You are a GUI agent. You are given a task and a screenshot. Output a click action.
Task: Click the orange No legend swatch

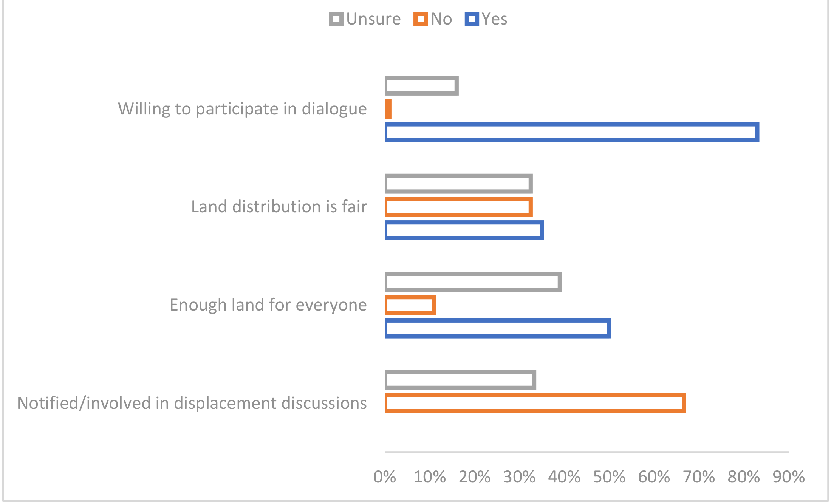coord(421,19)
